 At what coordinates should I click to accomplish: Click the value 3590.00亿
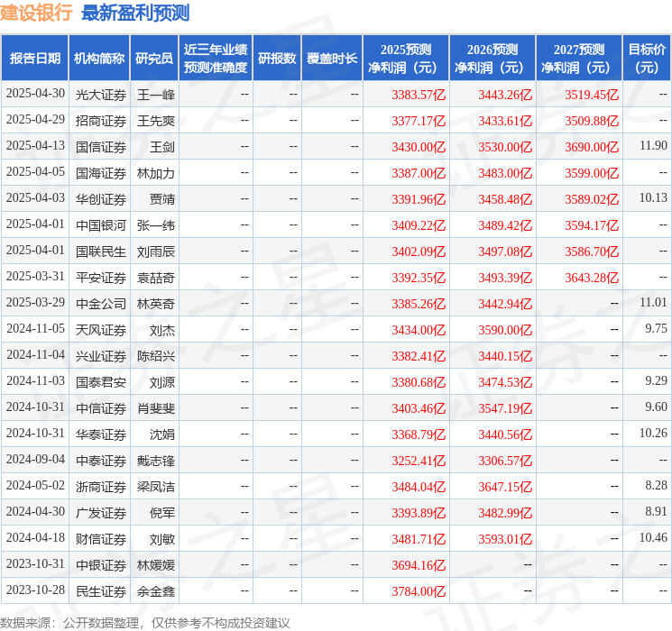pyautogui.click(x=505, y=330)
